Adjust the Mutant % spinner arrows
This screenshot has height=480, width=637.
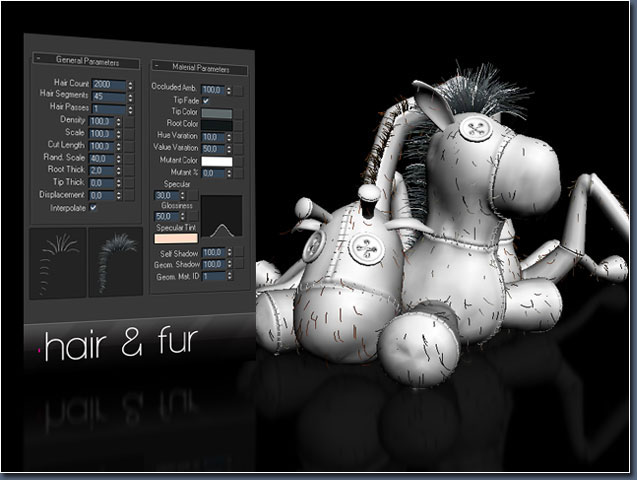click(x=229, y=174)
